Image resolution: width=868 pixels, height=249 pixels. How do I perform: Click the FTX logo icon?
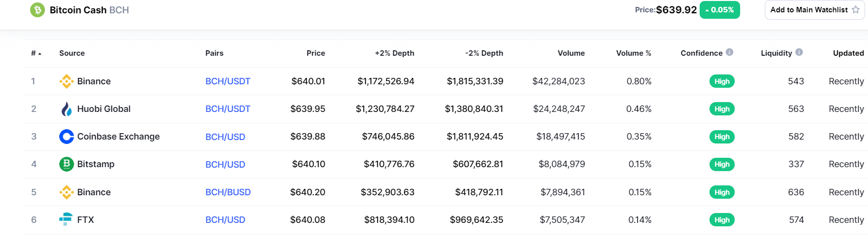tap(66, 219)
